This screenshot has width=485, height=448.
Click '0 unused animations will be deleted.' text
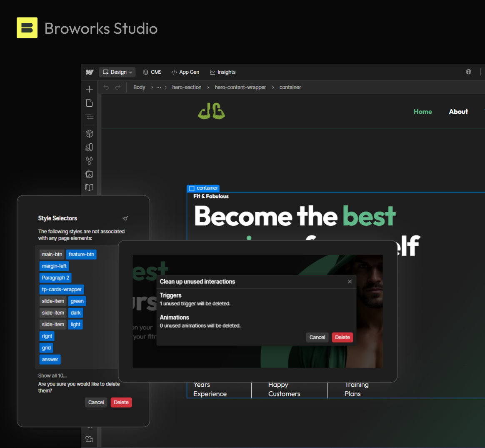pyautogui.click(x=200, y=325)
